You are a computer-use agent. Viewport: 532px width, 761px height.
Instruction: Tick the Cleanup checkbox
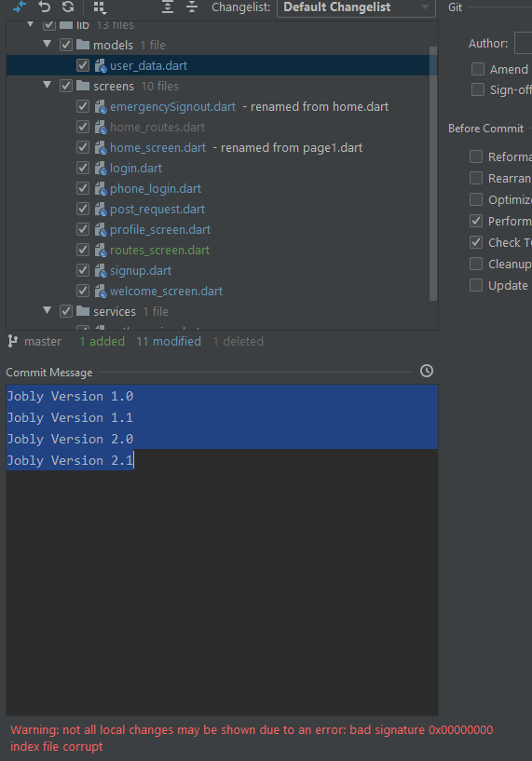coord(476,264)
